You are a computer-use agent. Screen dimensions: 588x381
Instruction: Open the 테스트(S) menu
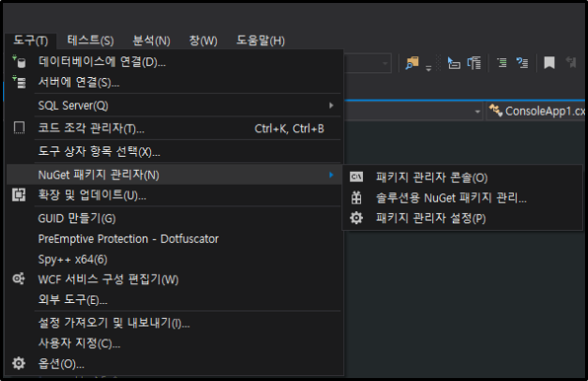click(x=91, y=40)
